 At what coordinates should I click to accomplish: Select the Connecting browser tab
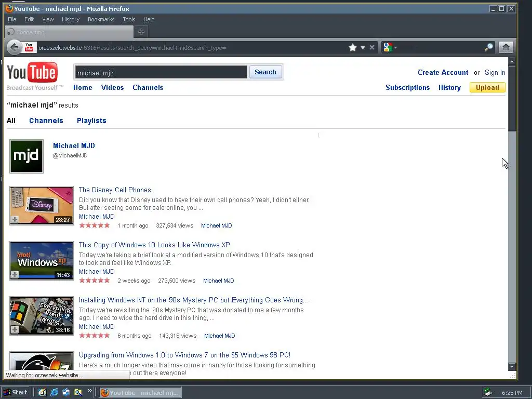(x=69, y=32)
